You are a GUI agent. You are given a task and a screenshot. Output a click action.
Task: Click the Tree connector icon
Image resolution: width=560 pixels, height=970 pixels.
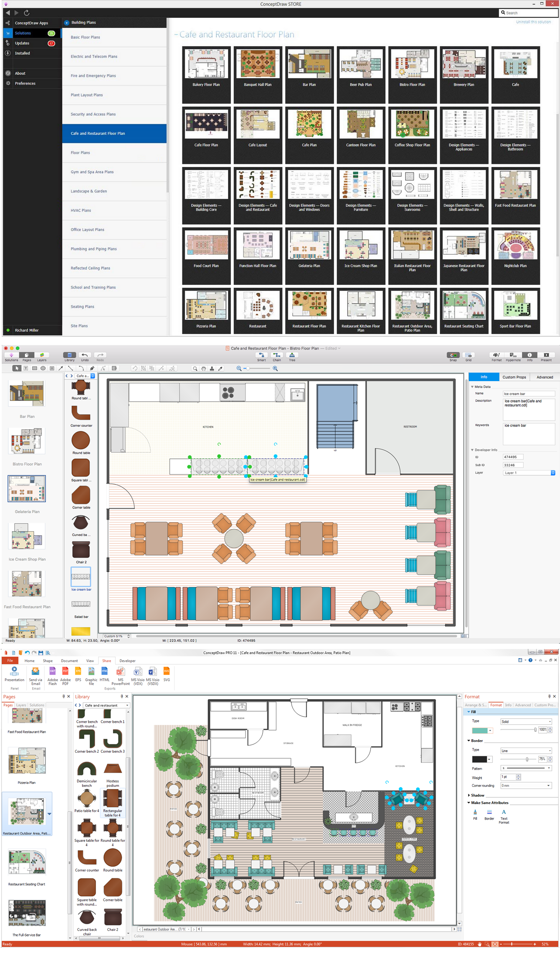292,355
